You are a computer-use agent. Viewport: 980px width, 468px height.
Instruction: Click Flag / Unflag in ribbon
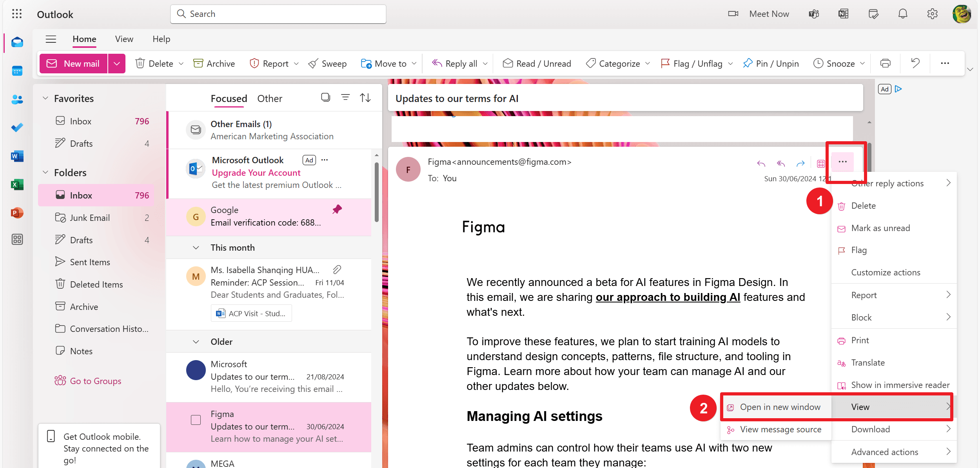692,63
